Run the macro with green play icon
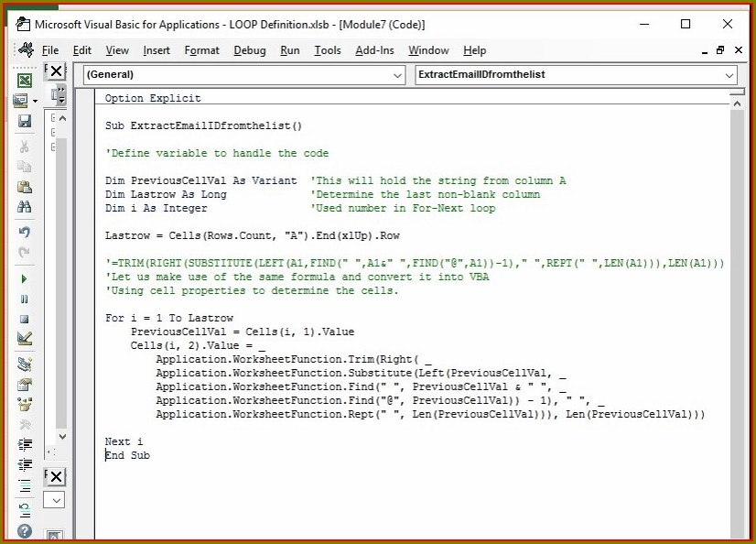The width and height of the screenshot is (756, 544). coord(25,278)
